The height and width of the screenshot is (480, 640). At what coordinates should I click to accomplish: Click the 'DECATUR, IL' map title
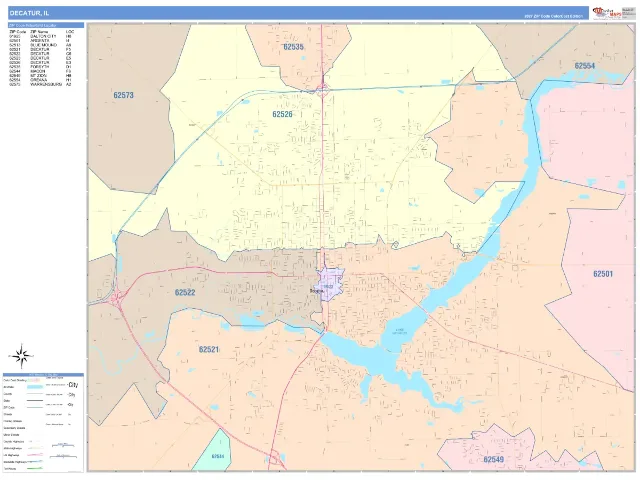29,13
